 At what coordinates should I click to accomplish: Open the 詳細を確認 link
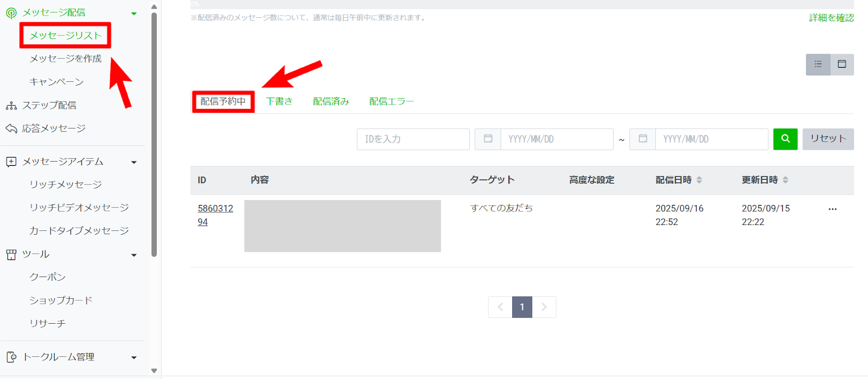coord(831,18)
